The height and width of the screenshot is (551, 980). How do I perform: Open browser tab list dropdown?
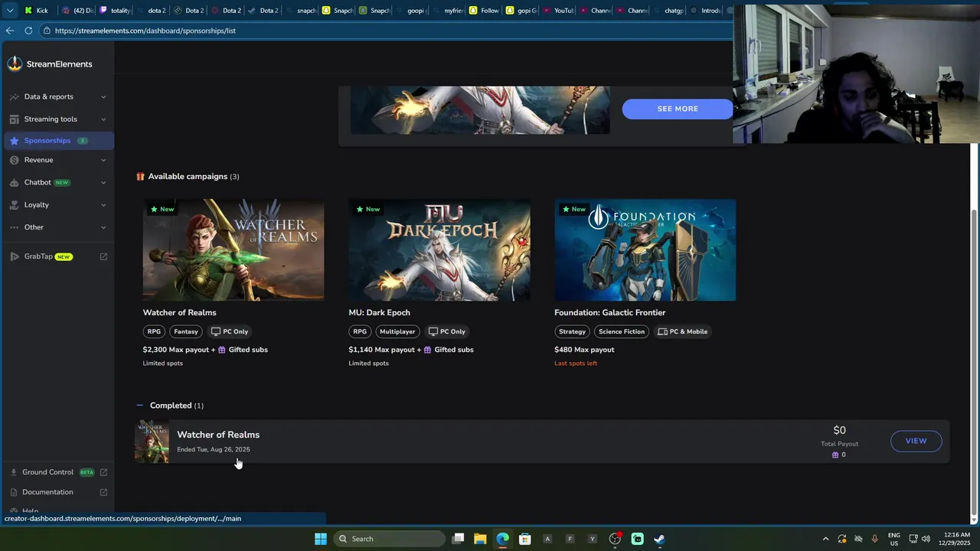10,11
